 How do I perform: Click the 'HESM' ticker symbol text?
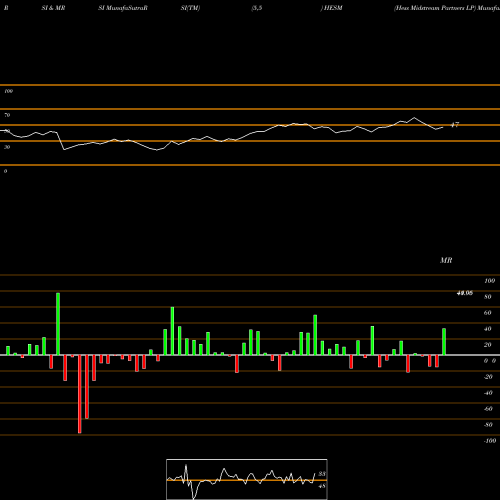[x=333, y=8]
